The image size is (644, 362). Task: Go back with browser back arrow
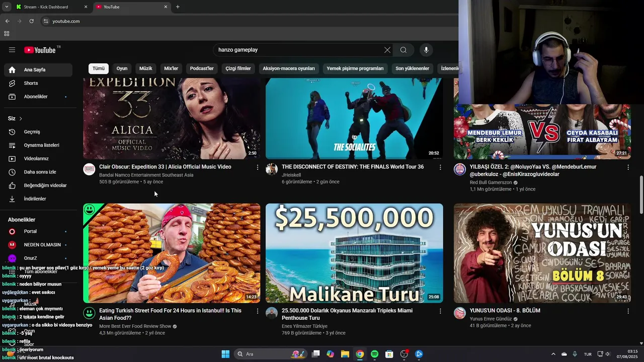point(7,21)
